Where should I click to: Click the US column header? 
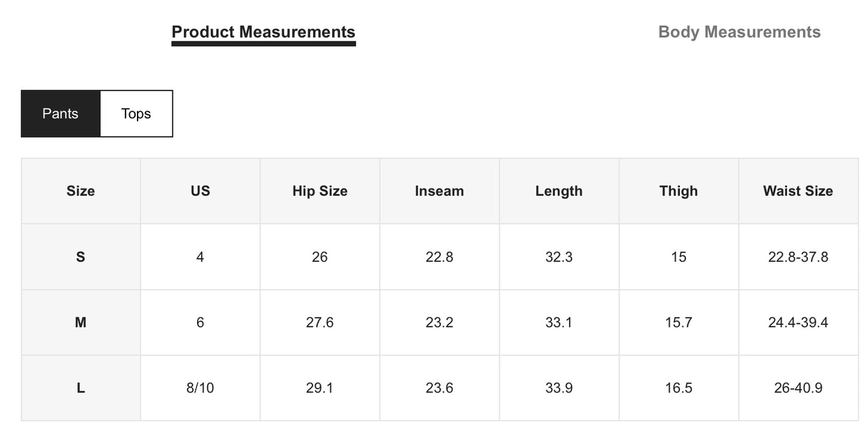(x=200, y=191)
